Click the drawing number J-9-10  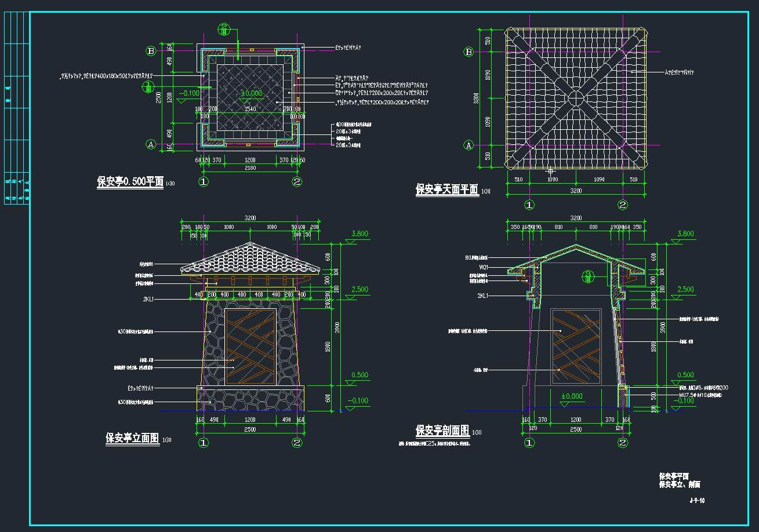click(697, 500)
